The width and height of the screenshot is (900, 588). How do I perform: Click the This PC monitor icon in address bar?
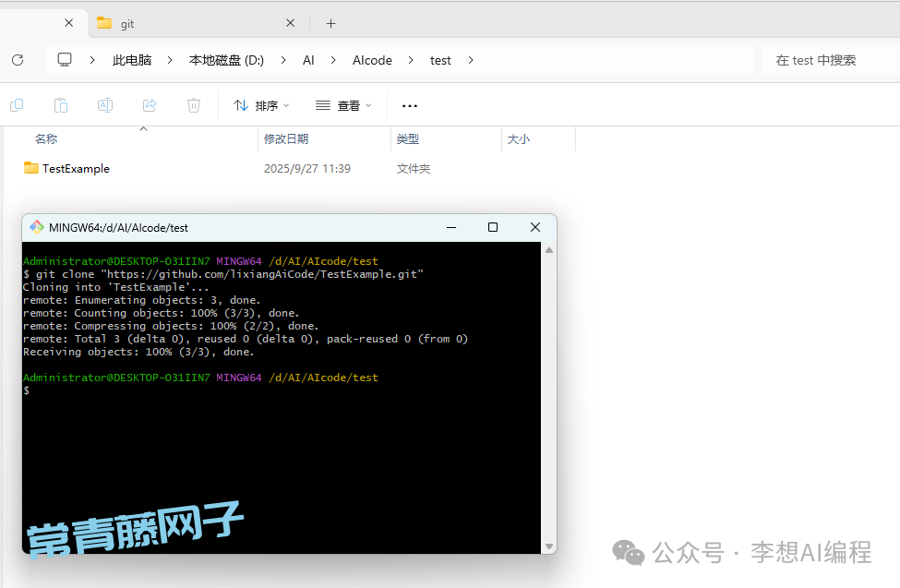pos(65,60)
